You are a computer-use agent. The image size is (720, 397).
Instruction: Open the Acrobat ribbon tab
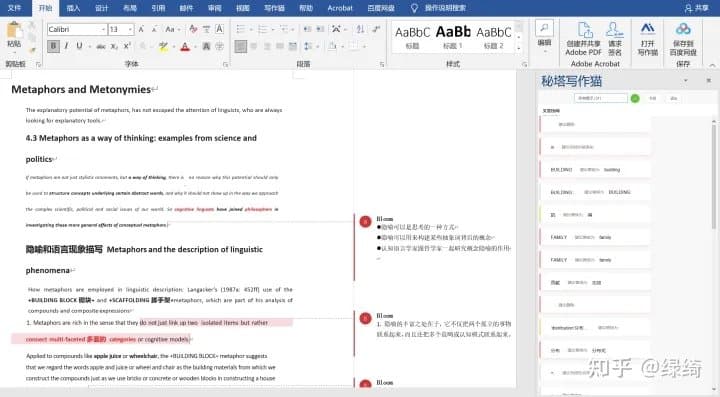[340, 8]
